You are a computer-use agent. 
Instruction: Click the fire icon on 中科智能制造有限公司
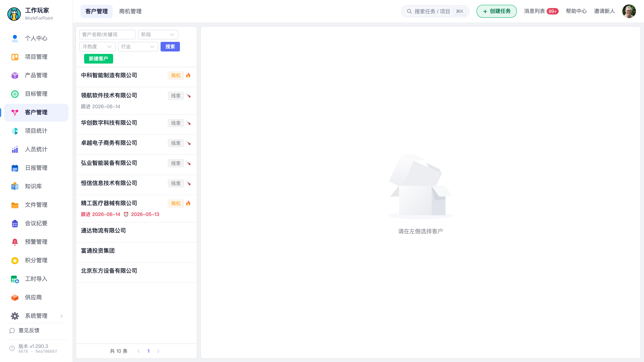coord(188,75)
